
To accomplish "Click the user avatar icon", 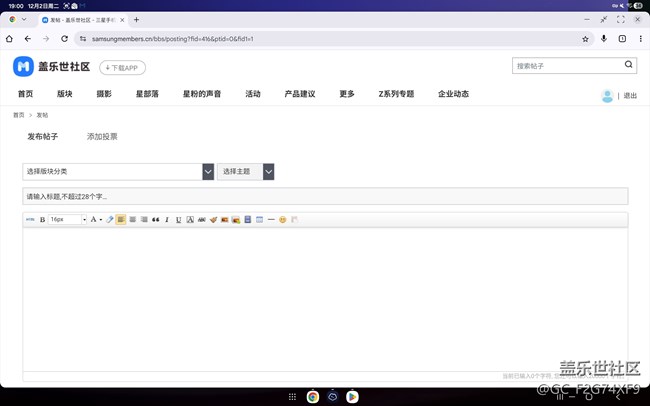I will (x=607, y=96).
